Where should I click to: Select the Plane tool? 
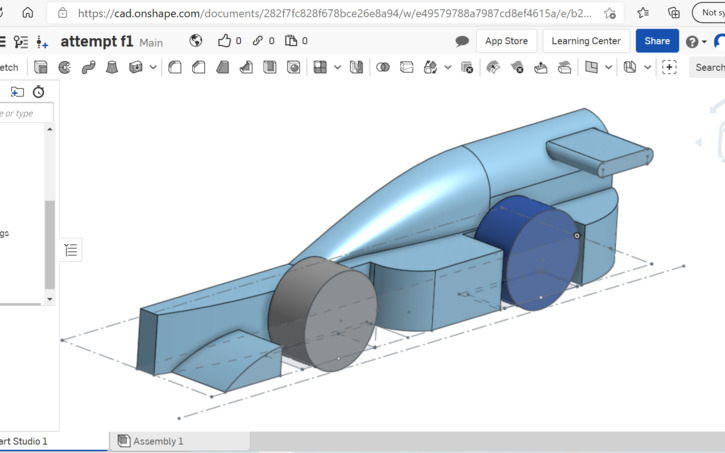(591, 67)
